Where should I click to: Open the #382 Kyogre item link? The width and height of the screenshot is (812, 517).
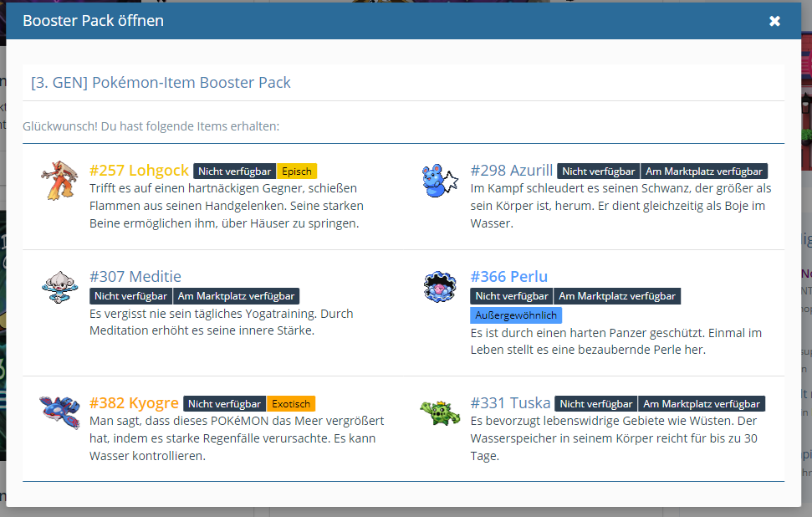(134, 403)
